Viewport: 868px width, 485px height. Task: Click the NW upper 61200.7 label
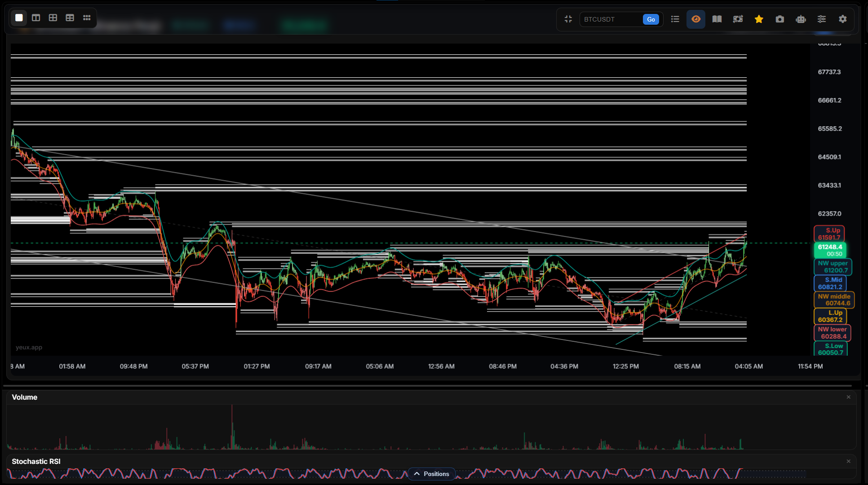[833, 267]
